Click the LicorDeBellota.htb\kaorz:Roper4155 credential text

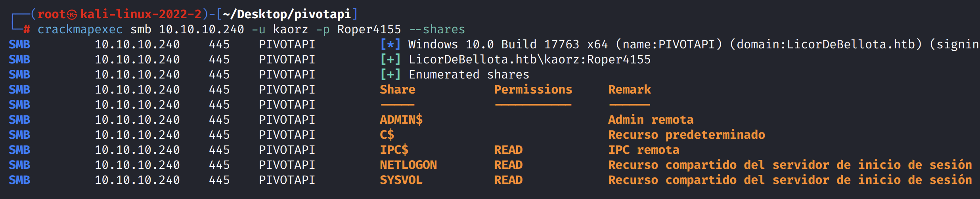pos(530,59)
